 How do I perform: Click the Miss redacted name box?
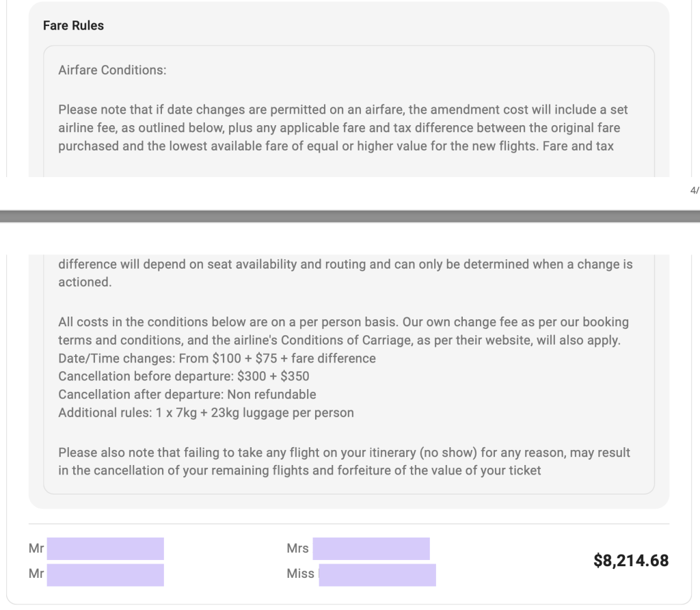[377, 574]
